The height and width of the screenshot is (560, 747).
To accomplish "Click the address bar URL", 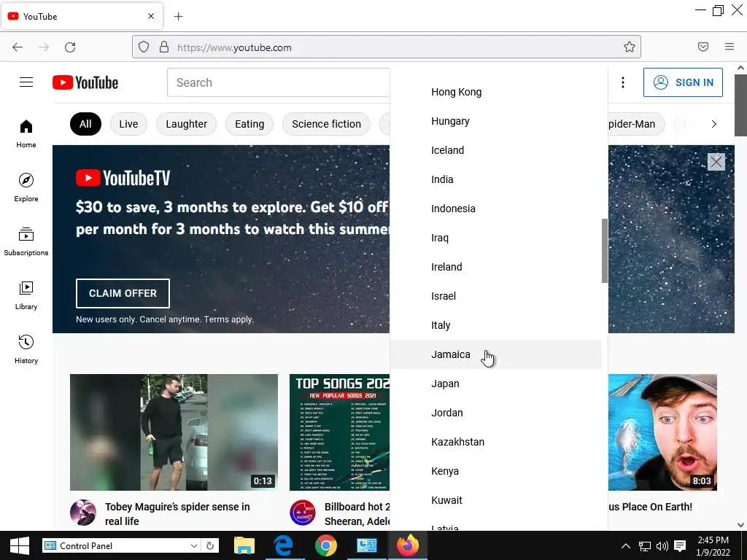I will (234, 47).
